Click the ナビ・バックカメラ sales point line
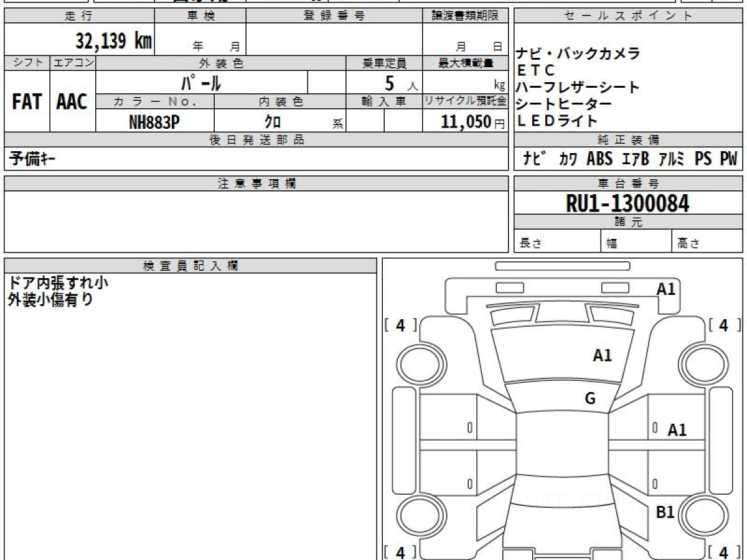Image resolution: width=747 pixels, height=560 pixels. tap(578, 54)
